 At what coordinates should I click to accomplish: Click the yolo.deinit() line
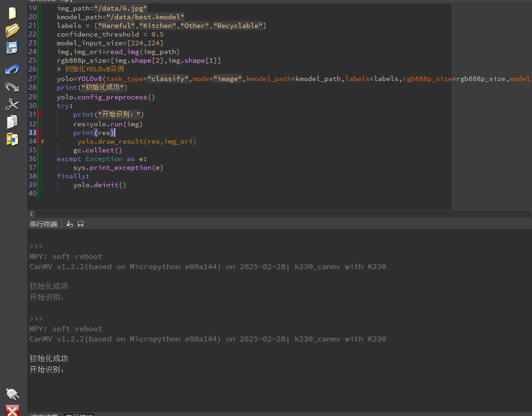pyautogui.click(x=100, y=185)
